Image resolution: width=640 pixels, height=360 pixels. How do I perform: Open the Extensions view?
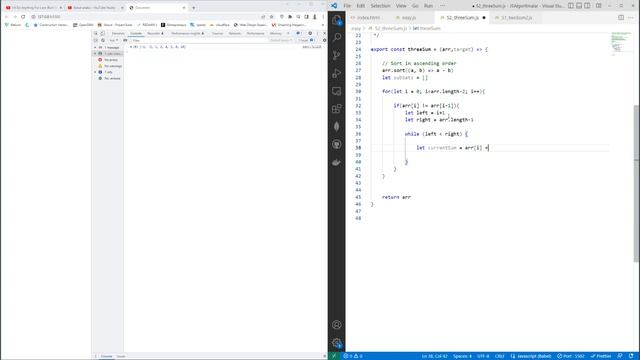click(x=337, y=109)
